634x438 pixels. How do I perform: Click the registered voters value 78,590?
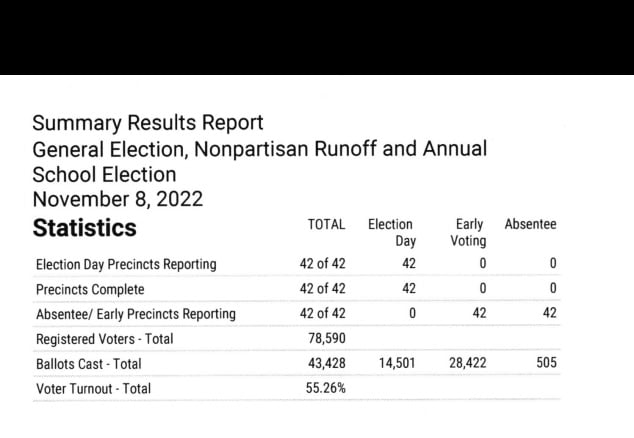pos(326,339)
